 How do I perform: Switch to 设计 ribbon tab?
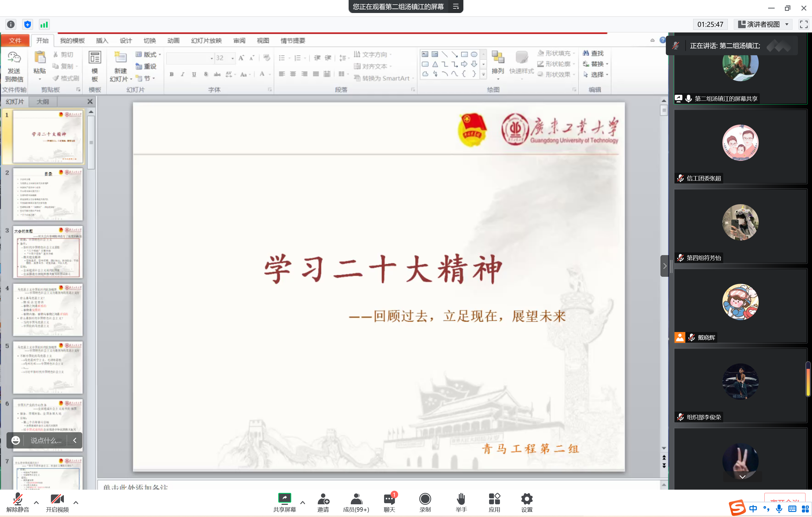pyautogui.click(x=126, y=41)
